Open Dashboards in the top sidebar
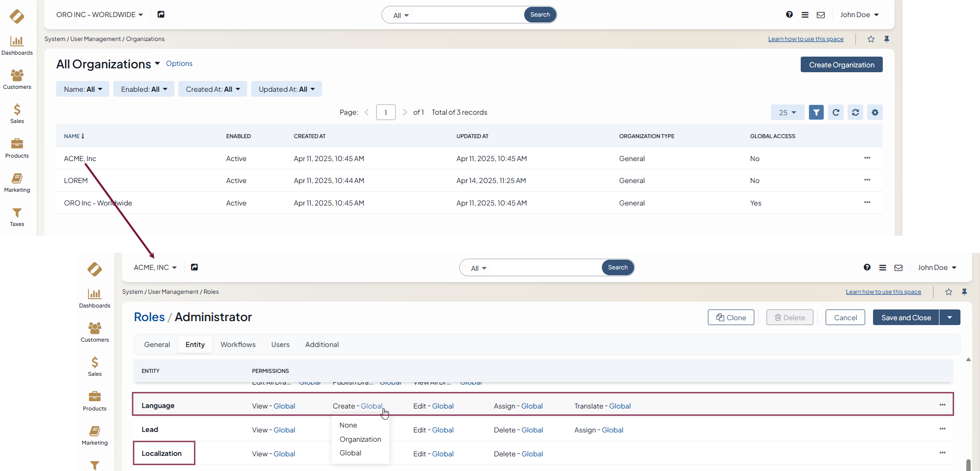This screenshot has width=980, height=471. (17, 45)
